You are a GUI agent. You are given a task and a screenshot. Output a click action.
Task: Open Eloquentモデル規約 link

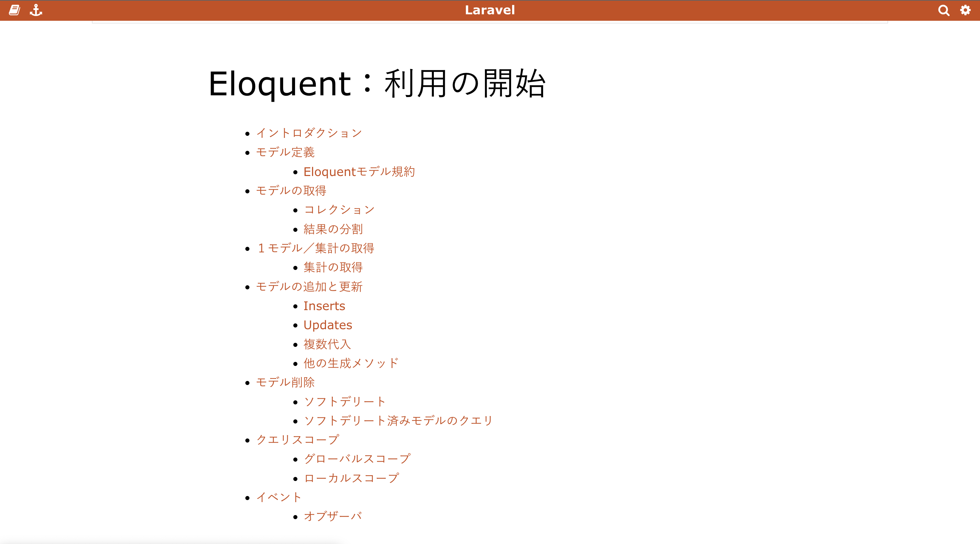click(359, 171)
